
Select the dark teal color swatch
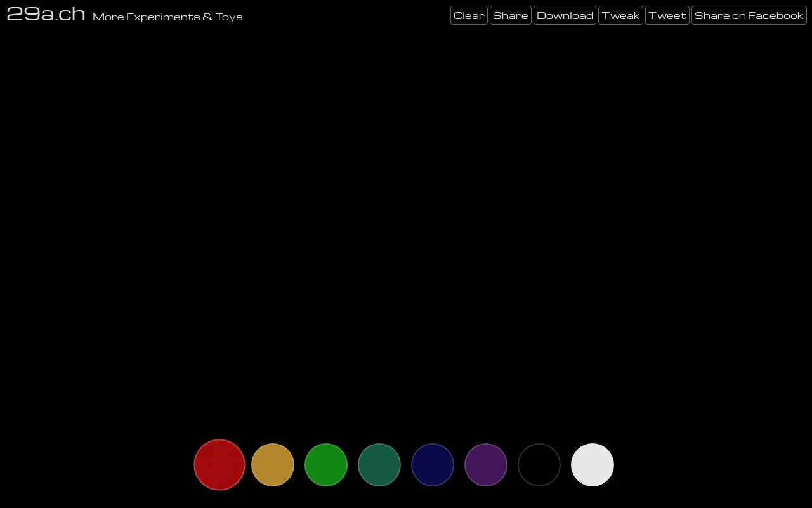coord(379,465)
